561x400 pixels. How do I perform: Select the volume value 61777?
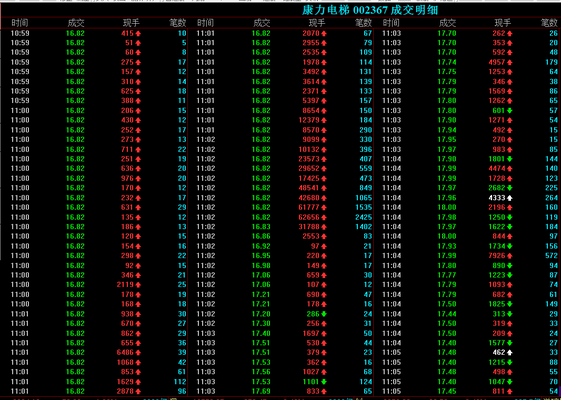pos(309,208)
